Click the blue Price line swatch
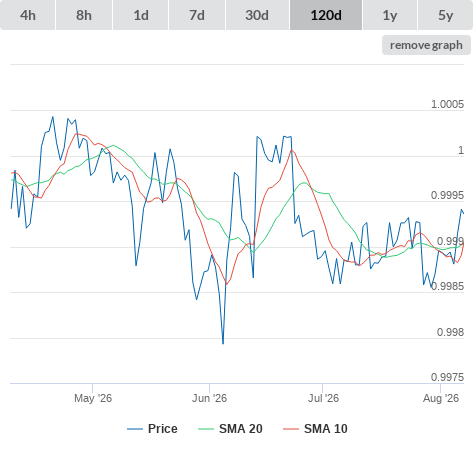Viewport: 474px width, 455px height. point(135,429)
